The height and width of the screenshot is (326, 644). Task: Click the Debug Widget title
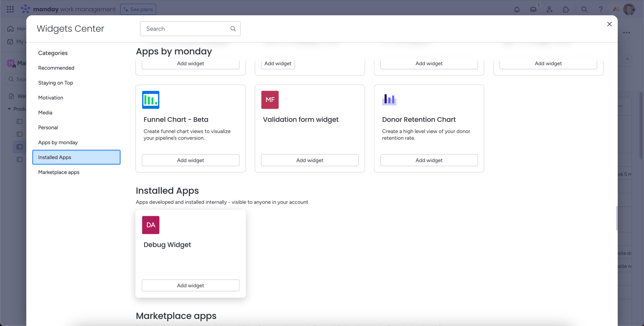pos(167,245)
